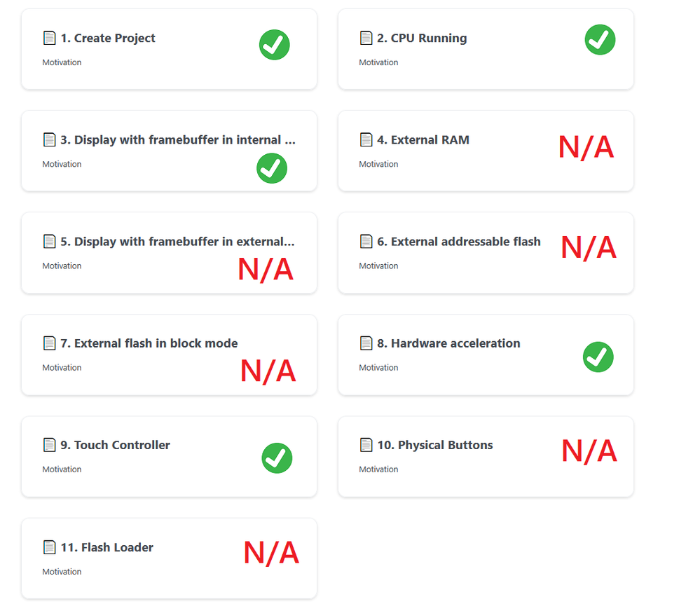The width and height of the screenshot is (700, 611).
Task: Click the document icon beside Touch Controller
Action: pos(49,445)
